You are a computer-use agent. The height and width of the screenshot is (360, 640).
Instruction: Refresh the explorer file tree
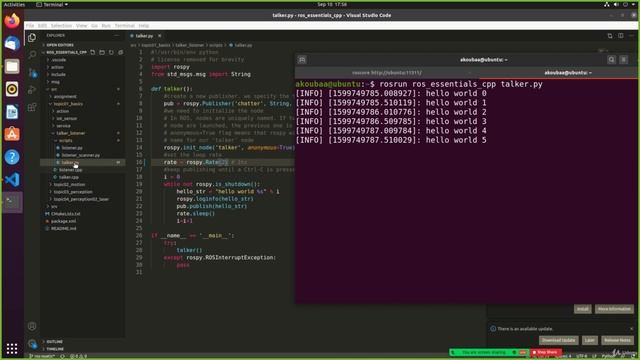coord(111,52)
